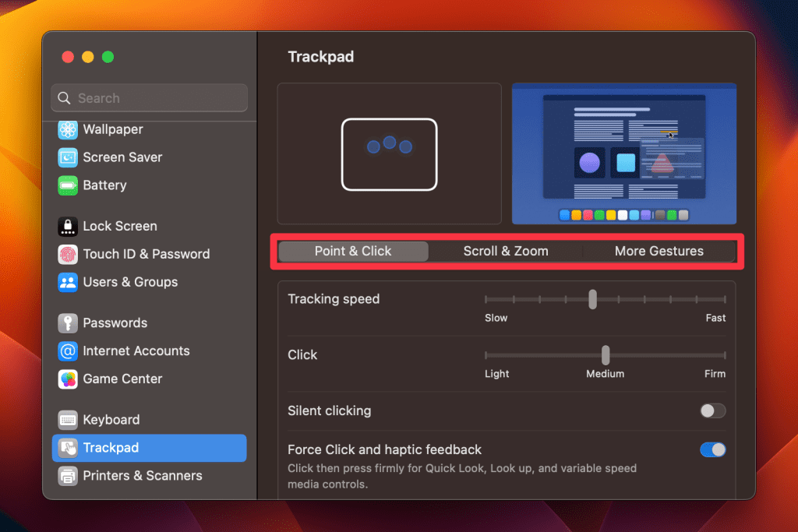Choose the Game Center sidebar label
Viewport: 798px width, 532px height.
tap(122, 379)
